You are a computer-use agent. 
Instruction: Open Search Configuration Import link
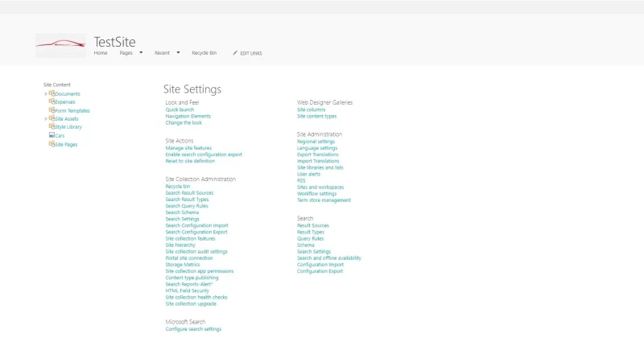pos(196,225)
